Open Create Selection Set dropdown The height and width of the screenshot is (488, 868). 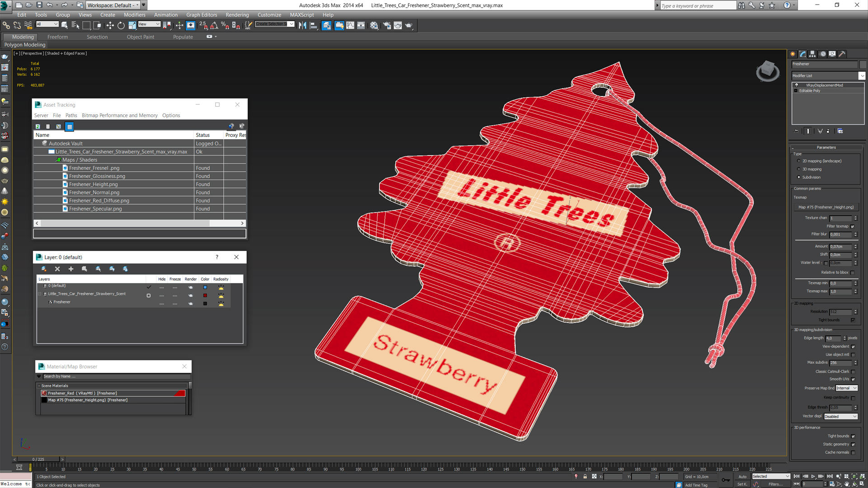point(274,24)
